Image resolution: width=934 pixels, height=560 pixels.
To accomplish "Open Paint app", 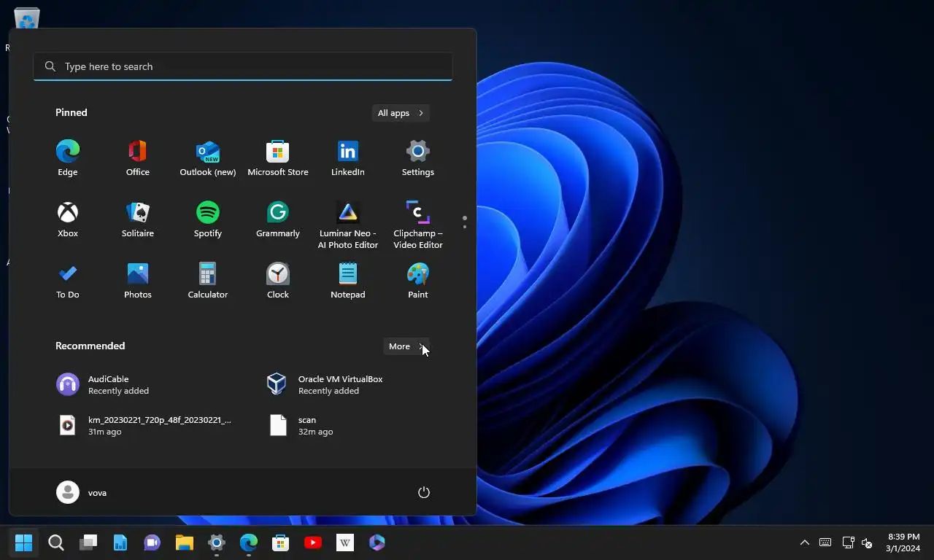I will coord(418,281).
